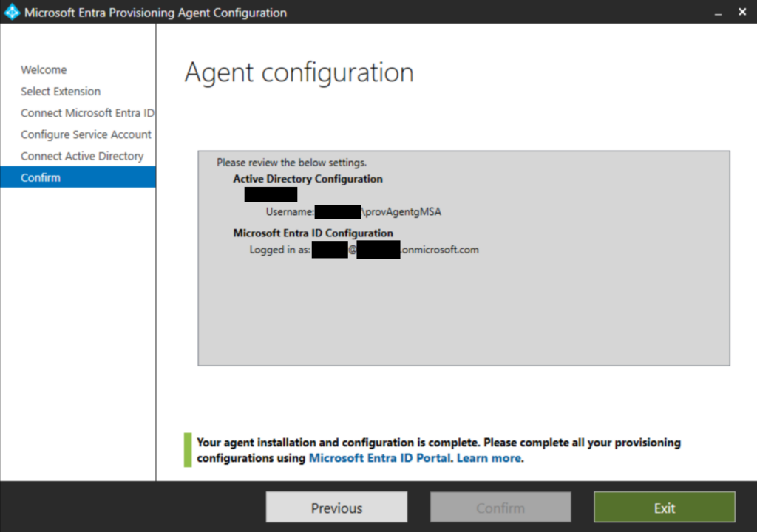Viewport: 757px width, 532px height.
Task: Click the Microsoft Entra app icon in title bar
Action: point(12,12)
